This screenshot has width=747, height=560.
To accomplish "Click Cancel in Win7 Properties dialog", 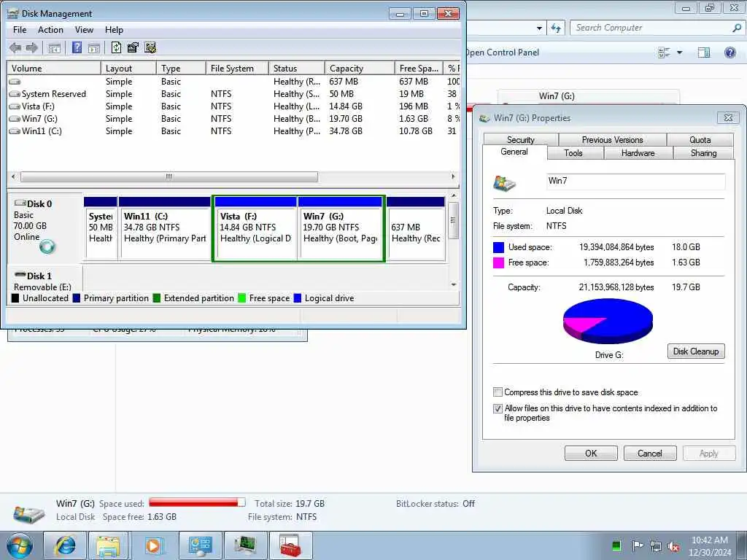I will click(x=650, y=454).
